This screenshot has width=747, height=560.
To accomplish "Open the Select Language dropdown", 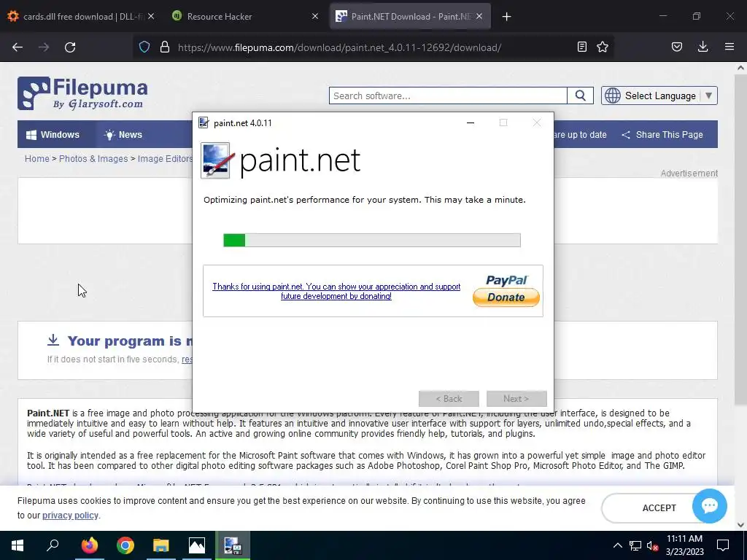I will click(x=659, y=96).
